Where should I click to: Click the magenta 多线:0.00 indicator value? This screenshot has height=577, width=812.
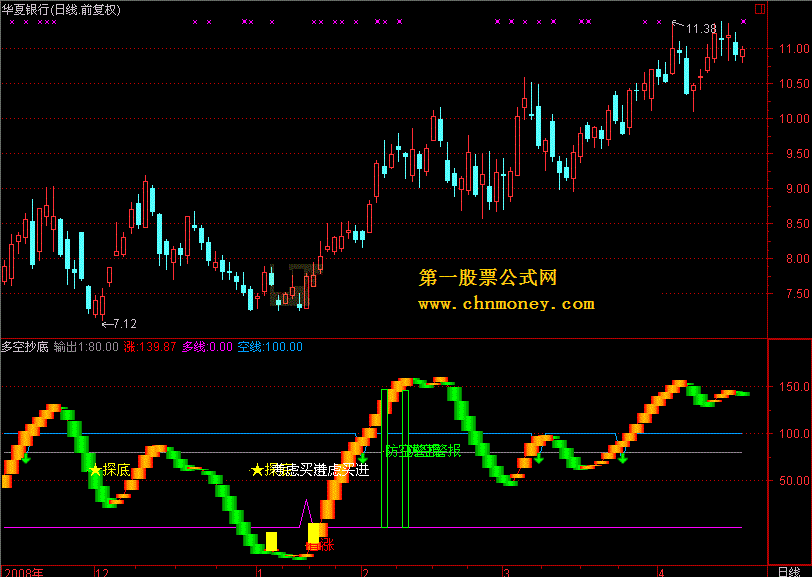click(207, 347)
